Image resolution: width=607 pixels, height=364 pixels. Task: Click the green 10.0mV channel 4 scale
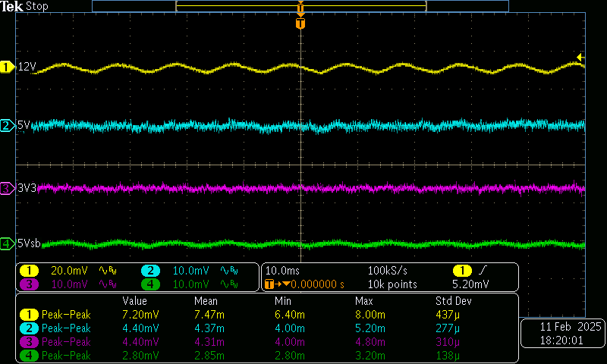[191, 284]
